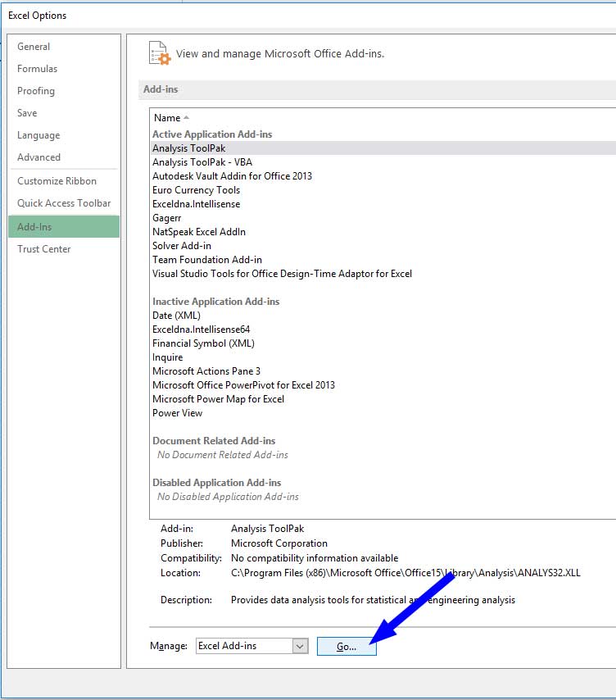Select the Save category in sidebar
The image size is (616, 700).
64,113
